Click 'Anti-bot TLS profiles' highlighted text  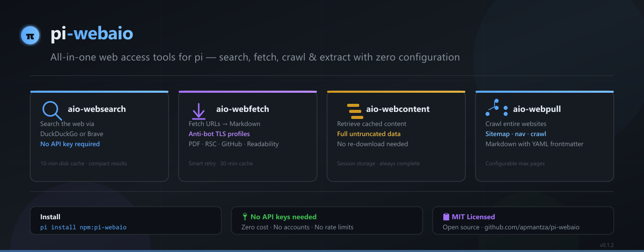coord(219,134)
